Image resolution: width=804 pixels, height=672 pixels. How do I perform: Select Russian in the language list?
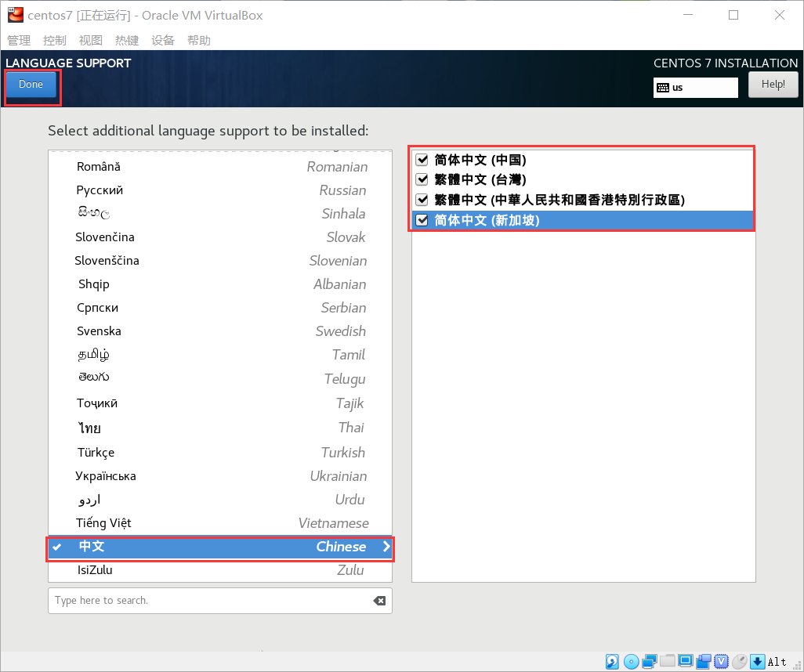[220, 190]
